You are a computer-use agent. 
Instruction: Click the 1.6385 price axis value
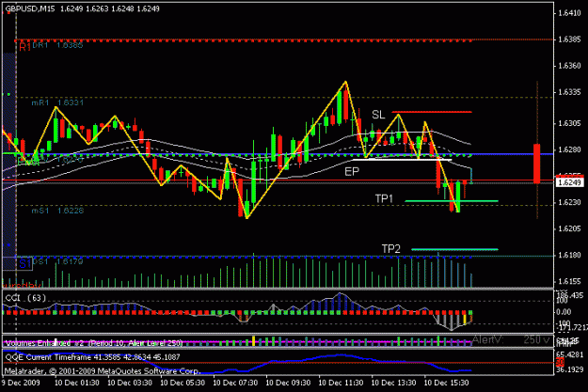[x=569, y=39]
